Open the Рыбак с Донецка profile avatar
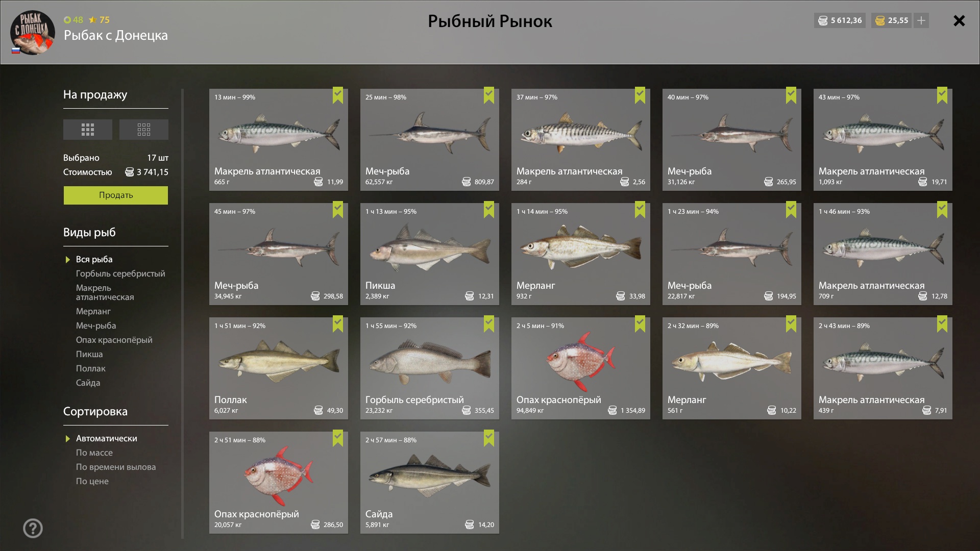 click(33, 33)
